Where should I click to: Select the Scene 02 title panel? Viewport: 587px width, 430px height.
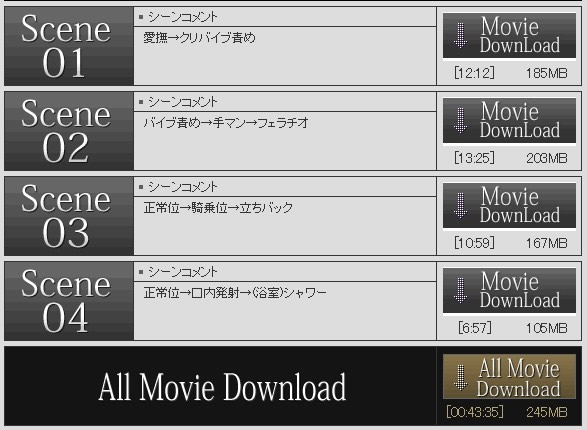tap(69, 131)
